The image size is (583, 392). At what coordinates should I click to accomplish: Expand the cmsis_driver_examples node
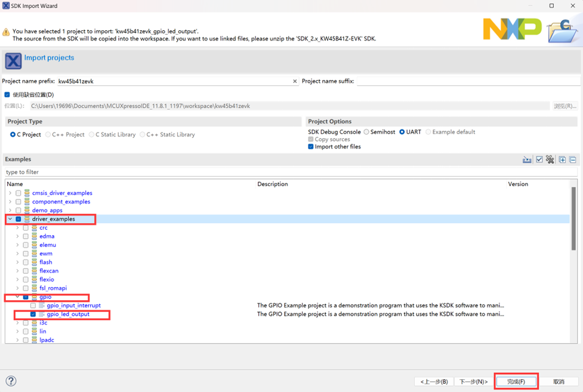pyautogui.click(x=10, y=193)
